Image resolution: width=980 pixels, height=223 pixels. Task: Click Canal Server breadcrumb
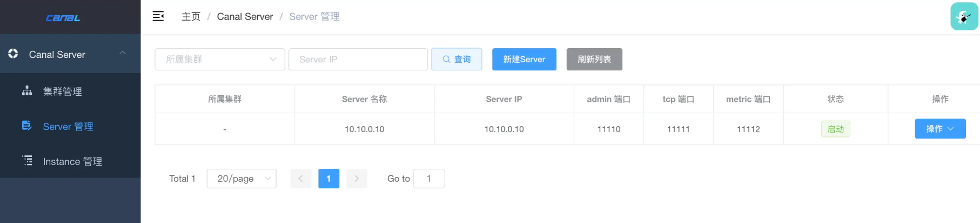[245, 17]
